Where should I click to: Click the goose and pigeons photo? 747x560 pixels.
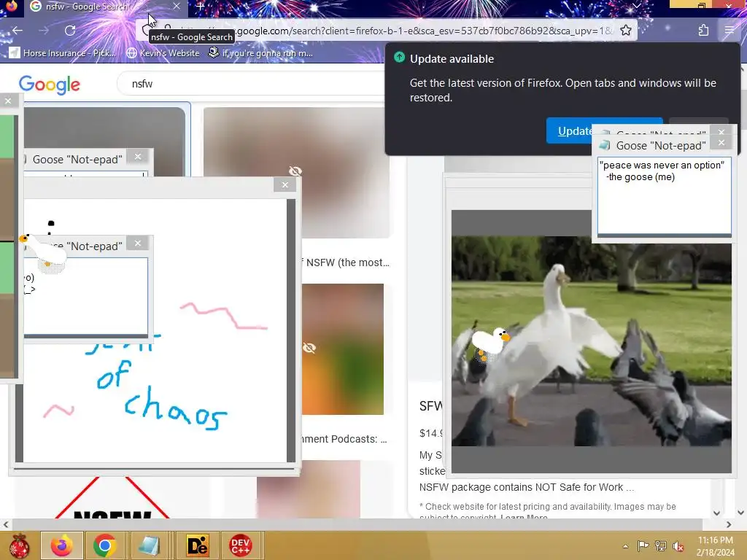tap(591, 341)
